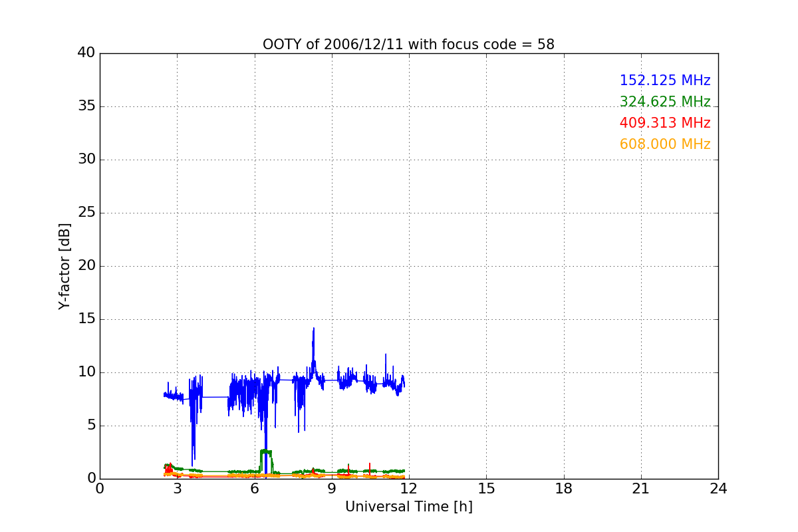Screen dimensions: 798x532
Task: Click the y-axis tick label 20
Action: click(86, 266)
